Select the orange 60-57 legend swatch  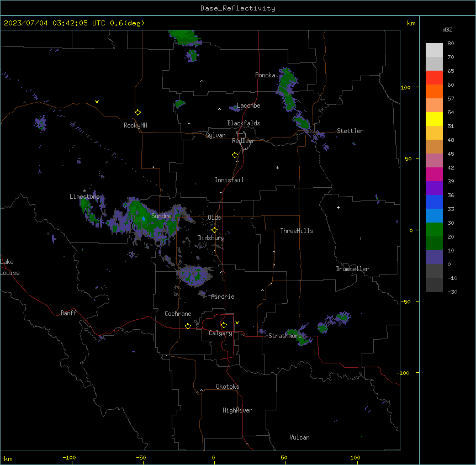pyautogui.click(x=434, y=91)
